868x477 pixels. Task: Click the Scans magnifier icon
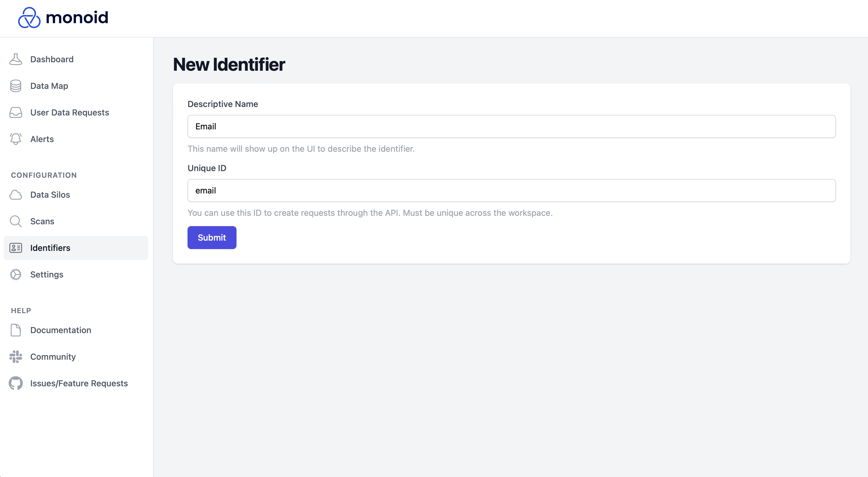point(15,222)
